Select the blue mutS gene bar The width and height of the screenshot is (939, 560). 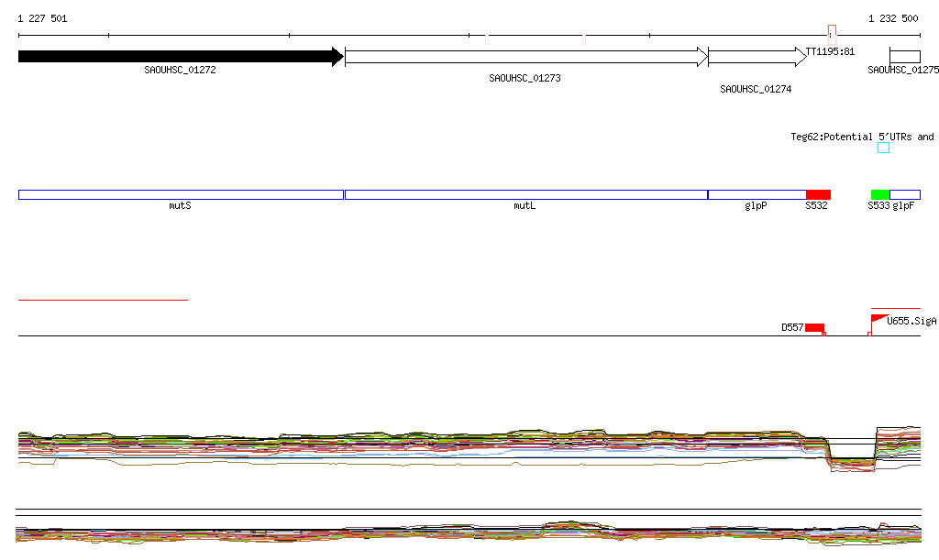click(181, 194)
